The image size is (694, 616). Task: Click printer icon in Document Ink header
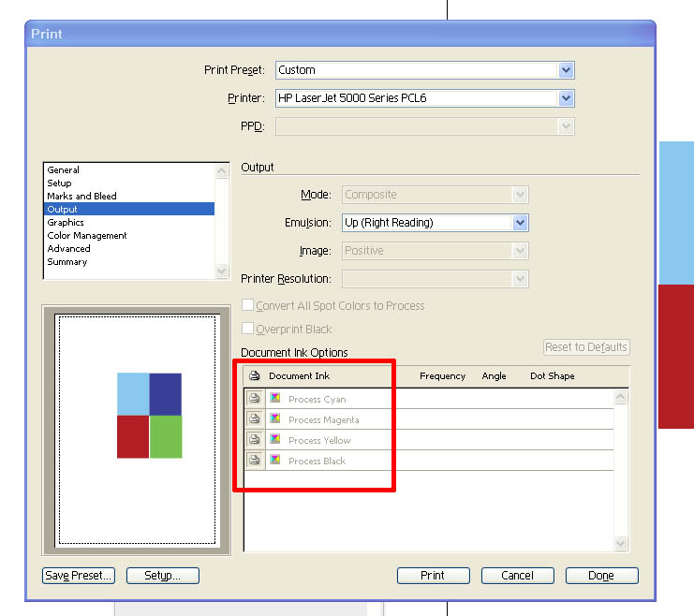254,375
